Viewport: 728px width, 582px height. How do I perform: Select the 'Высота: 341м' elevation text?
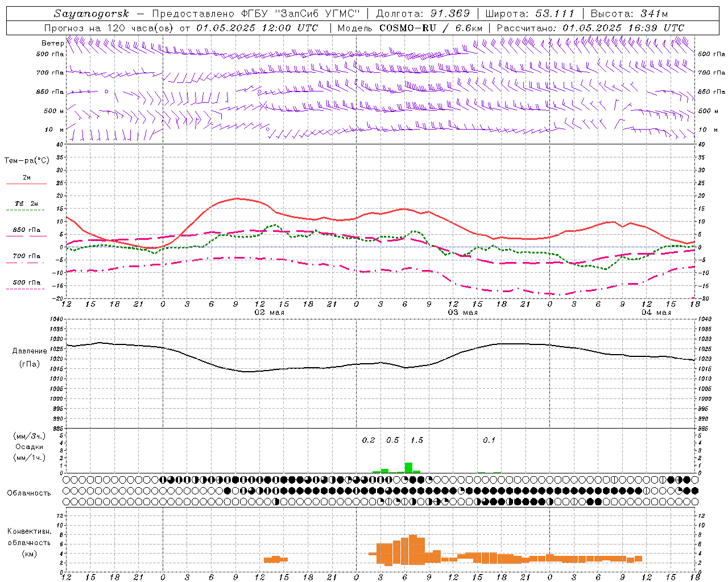tap(629, 14)
